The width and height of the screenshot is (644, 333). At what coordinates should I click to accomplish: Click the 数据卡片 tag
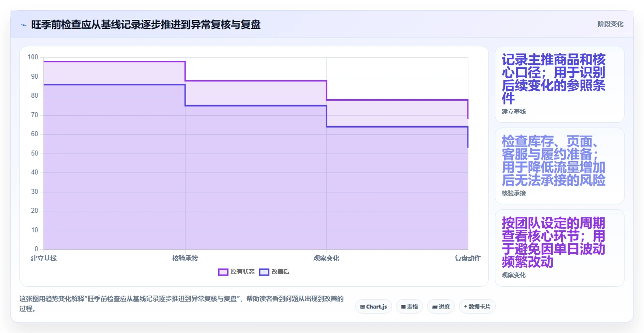tap(477, 307)
